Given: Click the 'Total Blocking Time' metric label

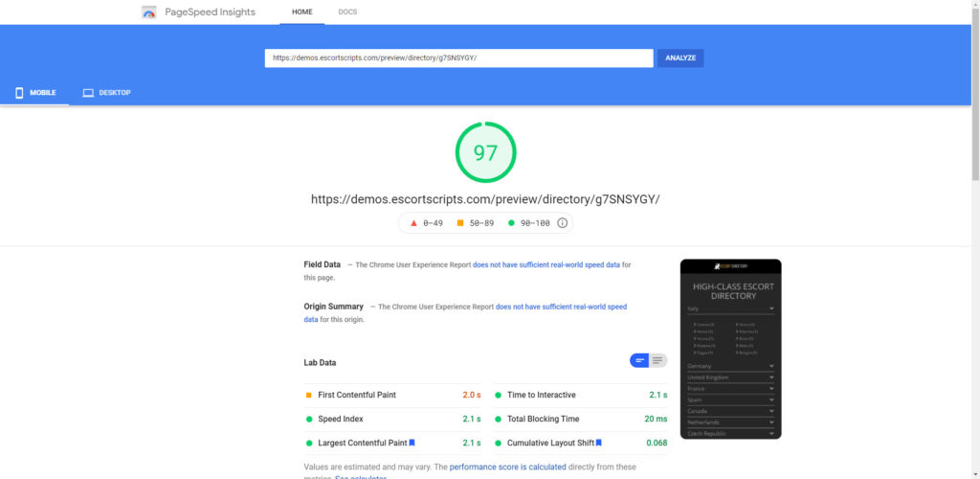Looking at the screenshot, I should (544, 419).
